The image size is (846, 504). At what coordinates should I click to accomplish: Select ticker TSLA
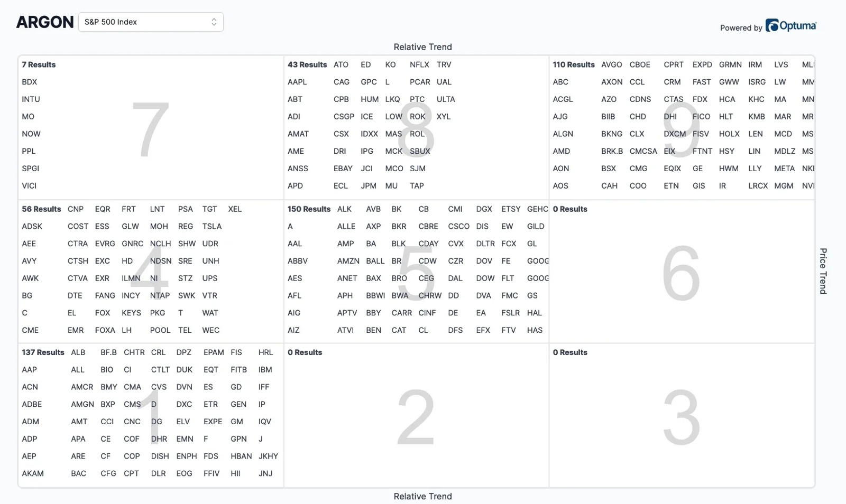coord(212,226)
